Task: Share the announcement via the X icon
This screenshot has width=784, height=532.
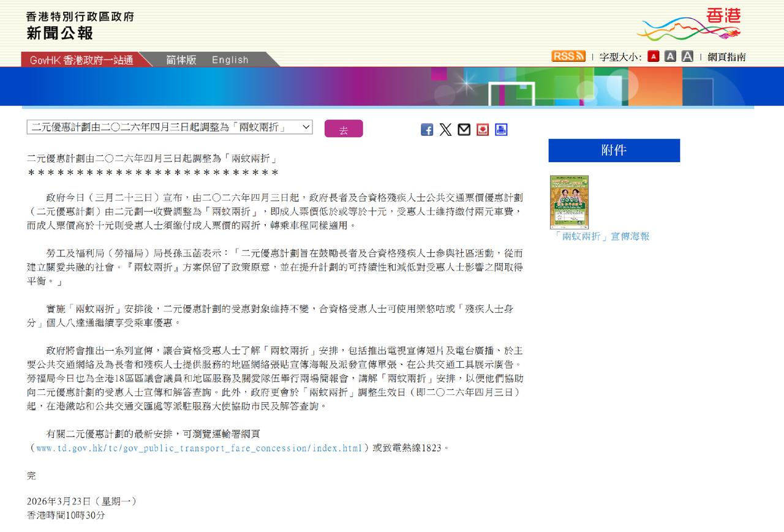Action: point(445,129)
